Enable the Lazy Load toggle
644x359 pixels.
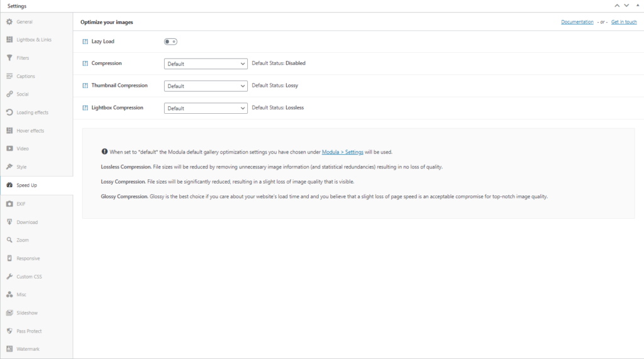(170, 41)
